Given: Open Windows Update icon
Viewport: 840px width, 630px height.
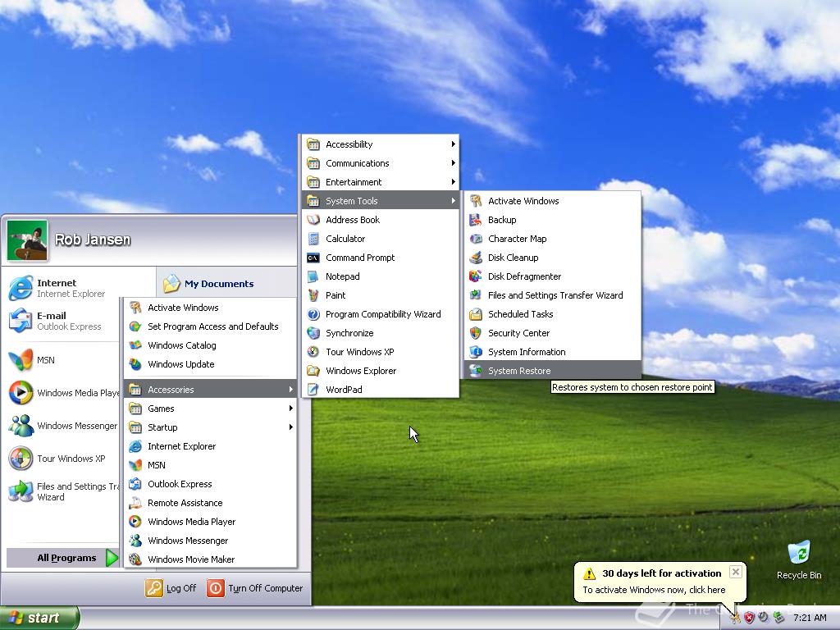Looking at the screenshot, I should pyautogui.click(x=135, y=364).
